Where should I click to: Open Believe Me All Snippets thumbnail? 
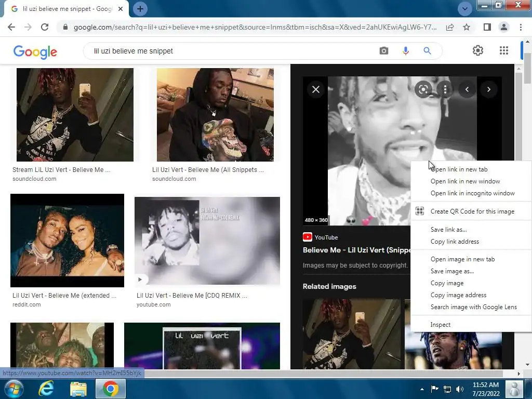click(215, 115)
